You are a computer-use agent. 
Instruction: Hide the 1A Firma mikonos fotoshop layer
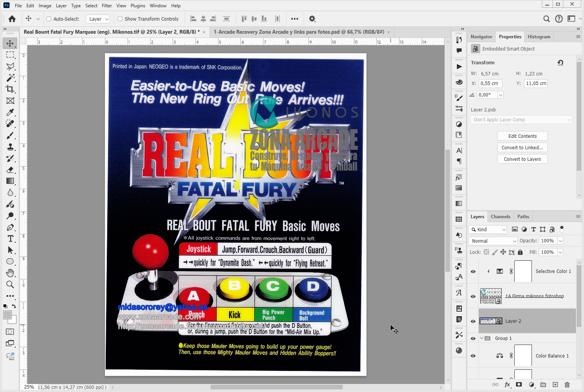point(473,296)
